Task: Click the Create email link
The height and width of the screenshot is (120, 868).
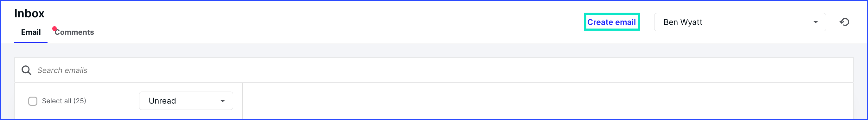Action: click(x=611, y=22)
